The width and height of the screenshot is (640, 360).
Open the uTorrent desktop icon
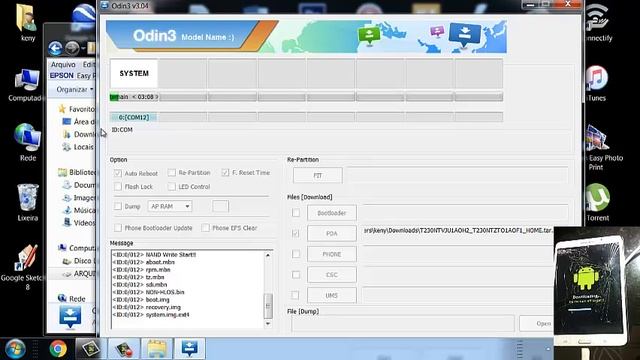point(598,203)
